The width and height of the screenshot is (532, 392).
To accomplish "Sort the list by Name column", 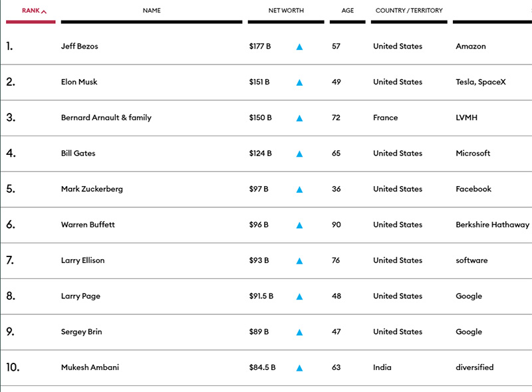I will [152, 11].
